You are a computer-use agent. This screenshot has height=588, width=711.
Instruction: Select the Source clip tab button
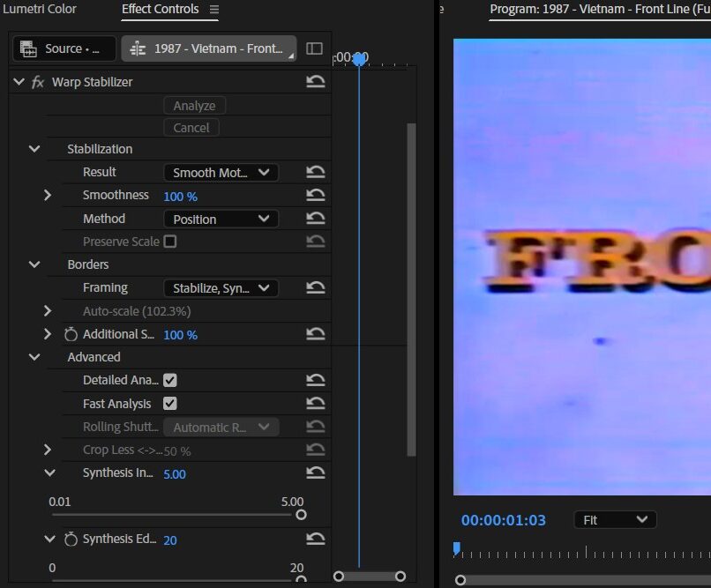(x=64, y=48)
